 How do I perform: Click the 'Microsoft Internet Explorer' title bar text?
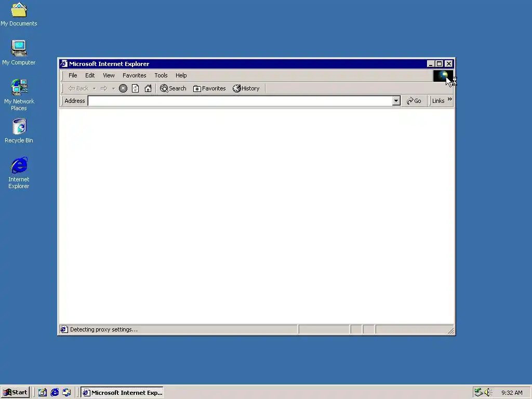pos(109,64)
